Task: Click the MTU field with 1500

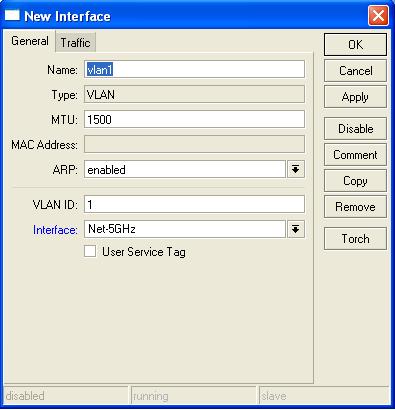Action: [194, 119]
